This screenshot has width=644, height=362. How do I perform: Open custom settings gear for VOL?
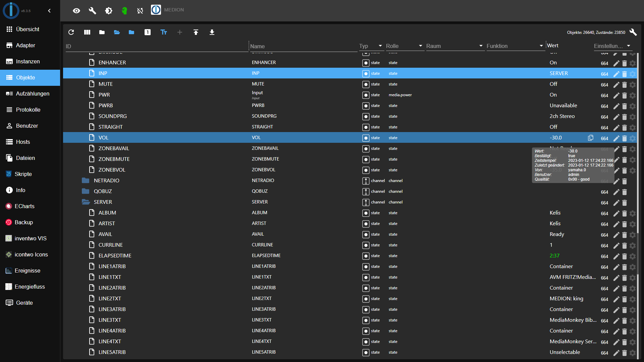(x=633, y=138)
